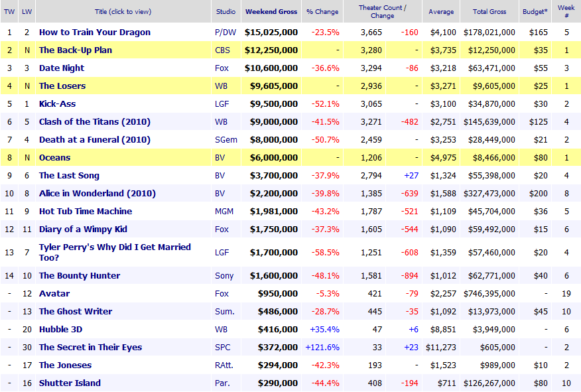This screenshot has height=392, width=581.
Task: Open The Secret in Their Eyes
Action: pos(91,347)
